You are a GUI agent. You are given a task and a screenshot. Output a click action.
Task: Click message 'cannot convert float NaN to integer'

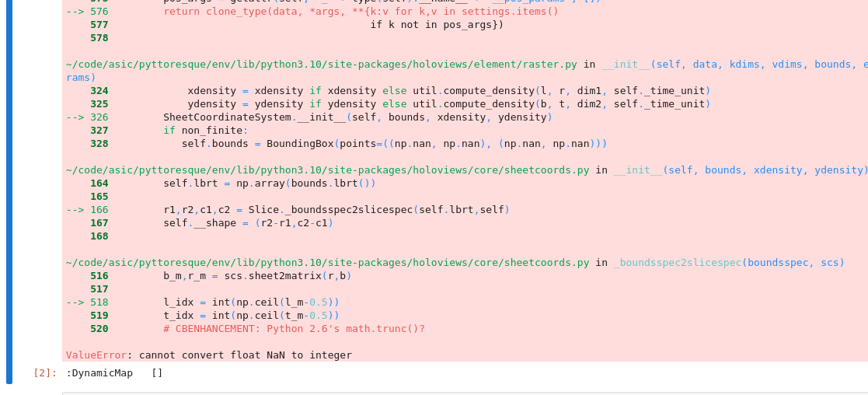(x=246, y=355)
